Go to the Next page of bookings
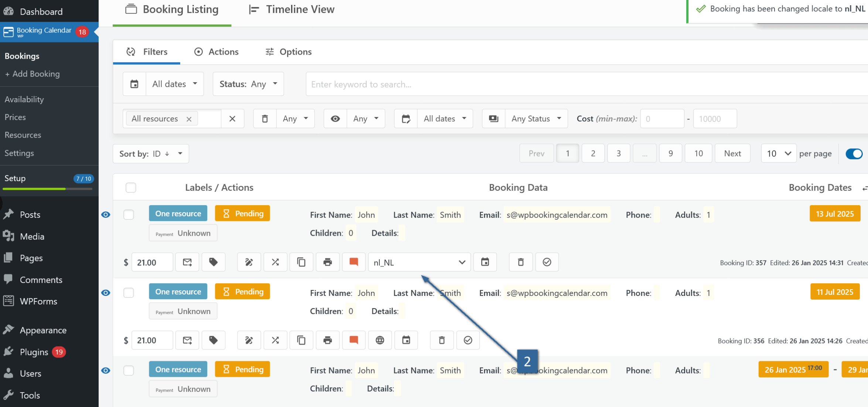The height and width of the screenshot is (407, 868). (732, 154)
